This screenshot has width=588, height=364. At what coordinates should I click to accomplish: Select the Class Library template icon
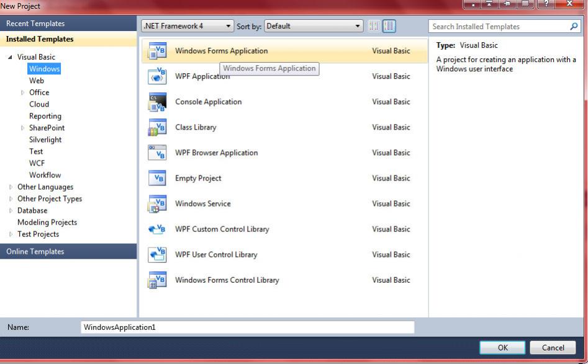pyautogui.click(x=157, y=127)
